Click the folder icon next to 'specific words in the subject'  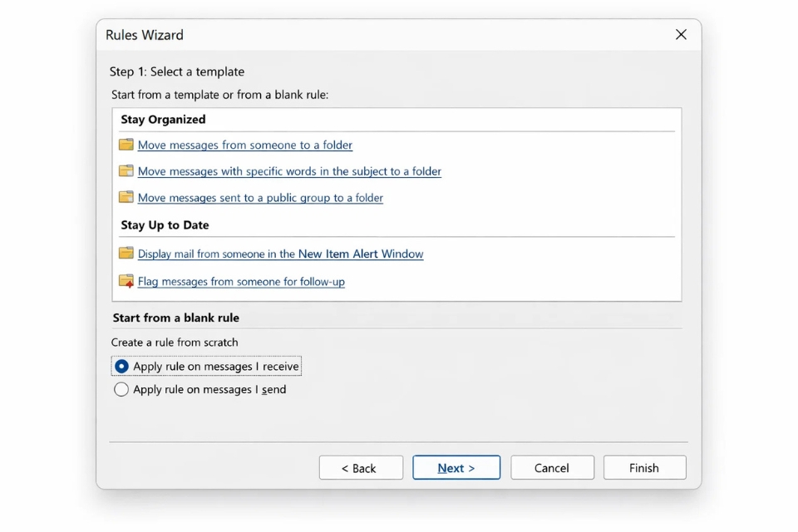[x=126, y=171]
